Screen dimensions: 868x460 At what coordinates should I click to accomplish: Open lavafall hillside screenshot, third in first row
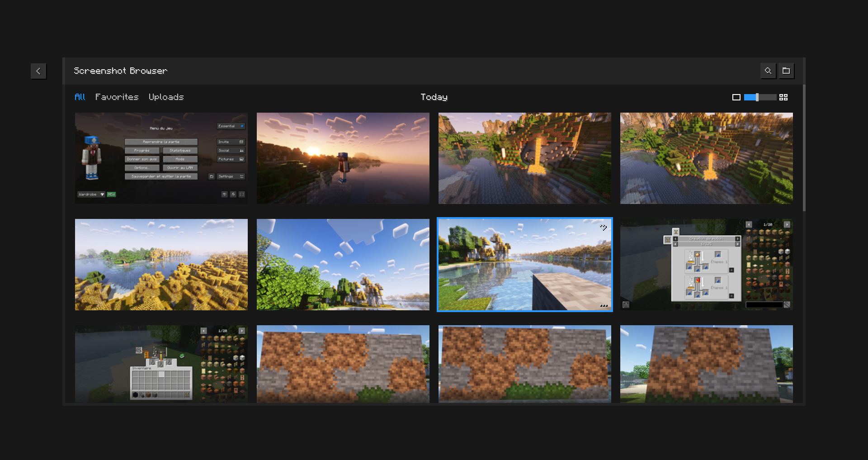(525, 158)
